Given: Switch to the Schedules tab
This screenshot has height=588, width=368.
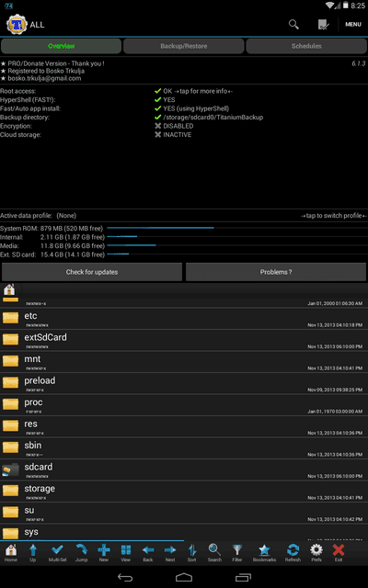Looking at the screenshot, I should pyautogui.click(x=306, y=46).
